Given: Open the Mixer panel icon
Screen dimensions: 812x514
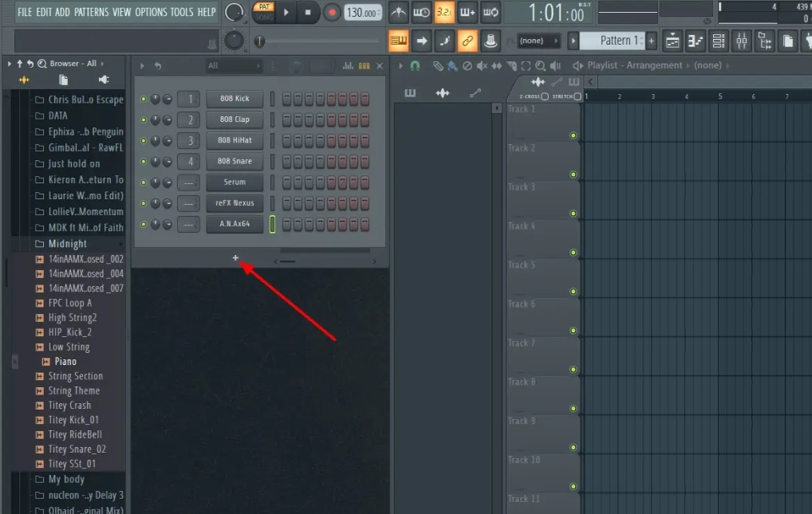Looking at the screenshot, I should coord(739,41).
